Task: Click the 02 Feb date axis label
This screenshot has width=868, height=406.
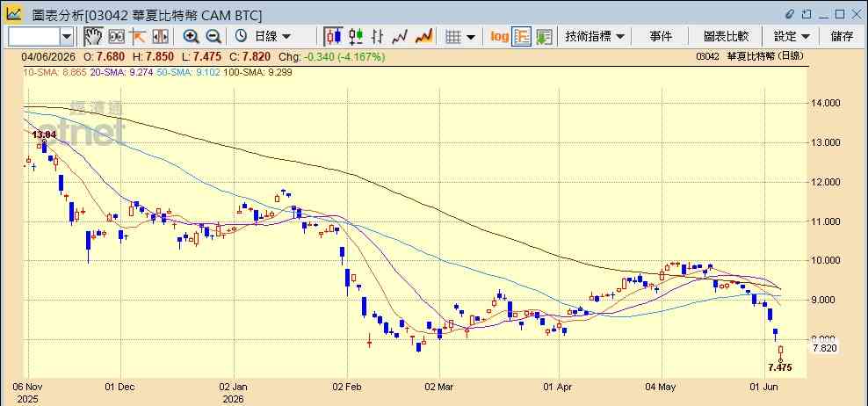Action: tap(348, 388)
